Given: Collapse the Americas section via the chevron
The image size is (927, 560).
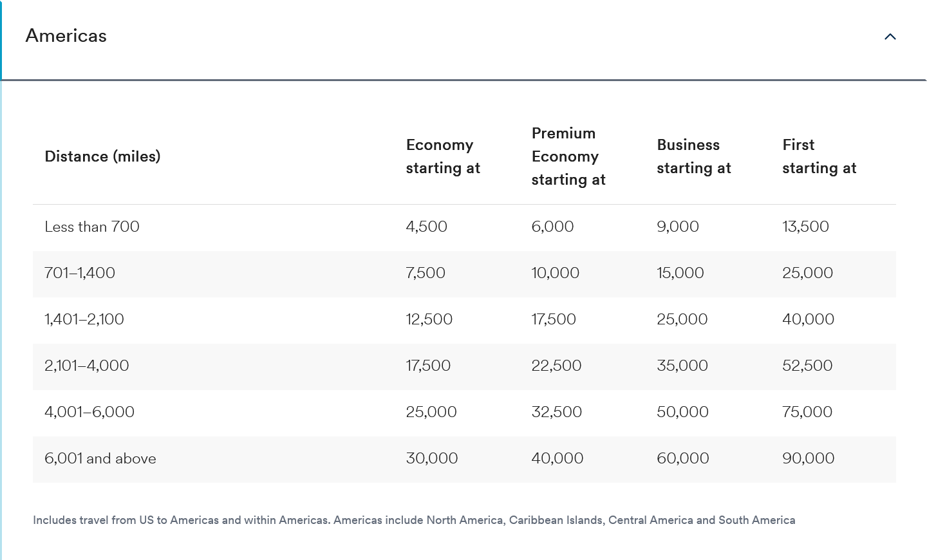Looking at the screenshot, I should [890, 37].
